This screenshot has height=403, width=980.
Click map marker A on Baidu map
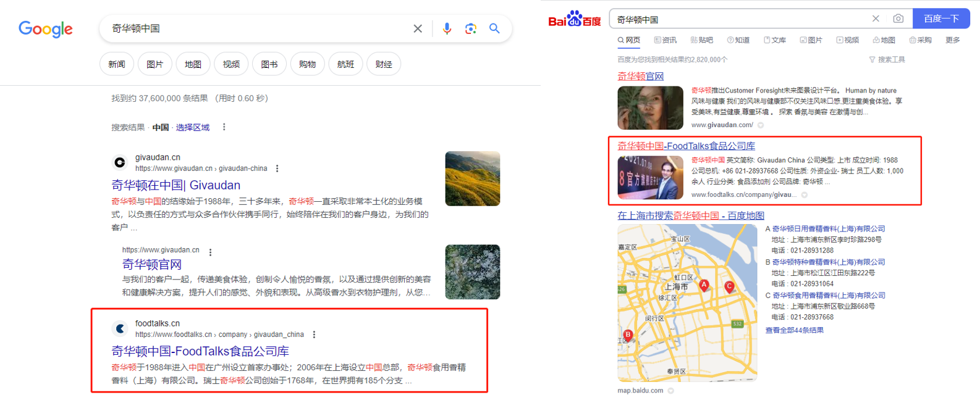[x=704, y=285]
